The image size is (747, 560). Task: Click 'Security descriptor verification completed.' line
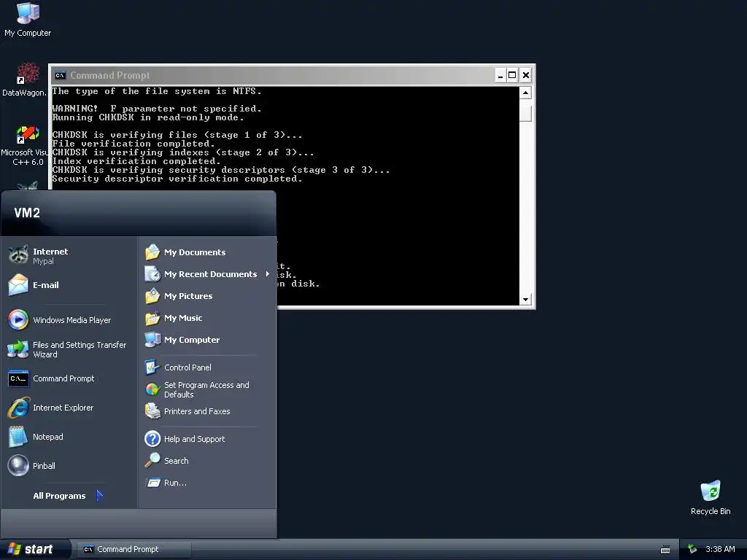177,179
